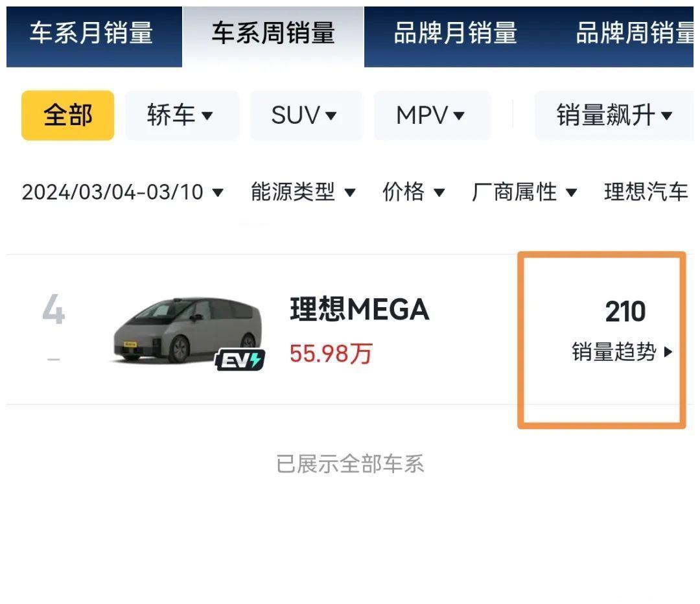Switch to the 车系月销量 tab
This screenshot has height=604, width=700.
91,34
